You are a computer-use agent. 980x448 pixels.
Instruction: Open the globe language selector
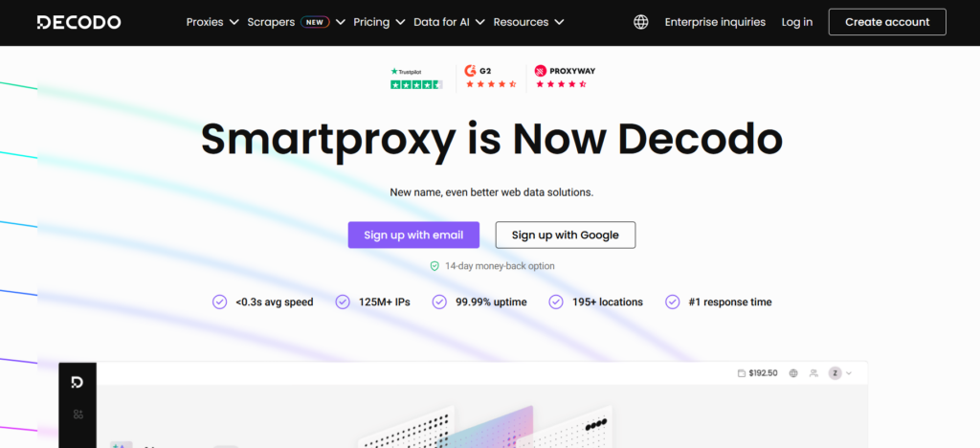(641, 22)
